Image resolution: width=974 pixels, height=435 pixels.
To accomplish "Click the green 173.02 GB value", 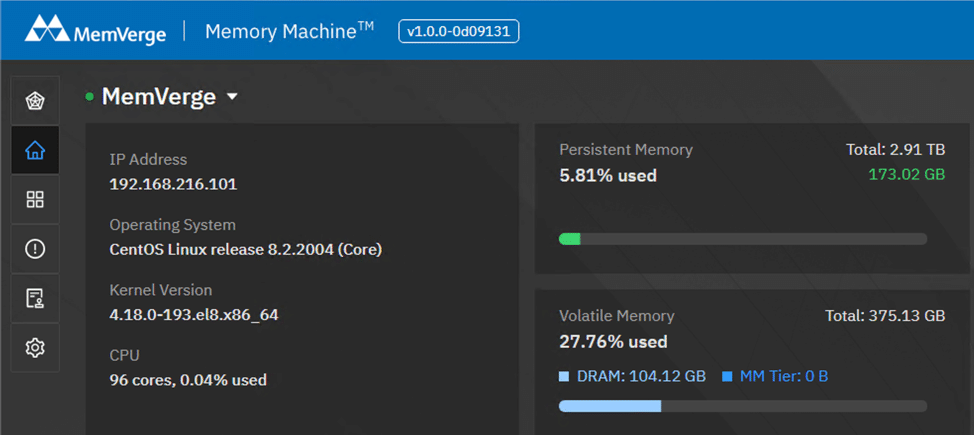I will click(907, 175).
